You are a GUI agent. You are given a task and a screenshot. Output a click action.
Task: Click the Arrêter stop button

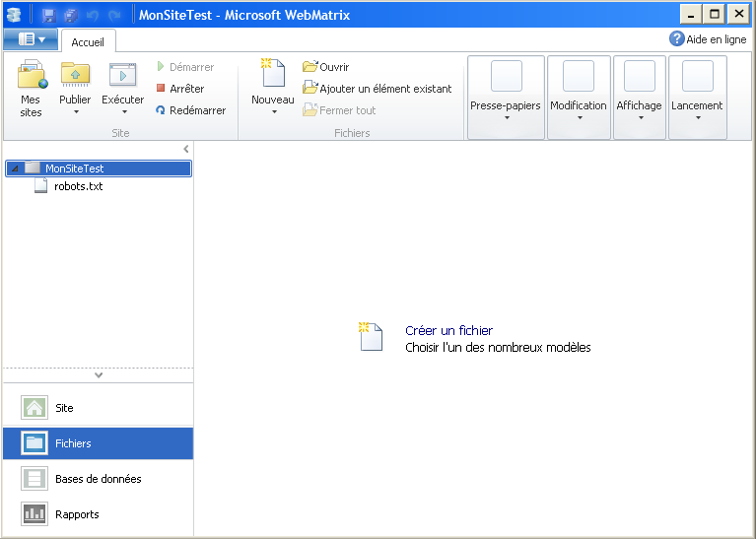[179, 89]
